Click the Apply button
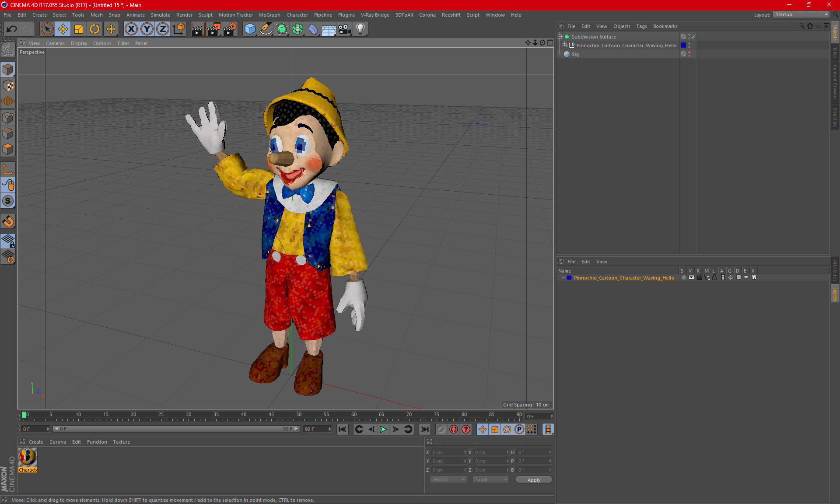Viewport: 840px width, 504px height. pyautogui.click(x=534, y=480)
